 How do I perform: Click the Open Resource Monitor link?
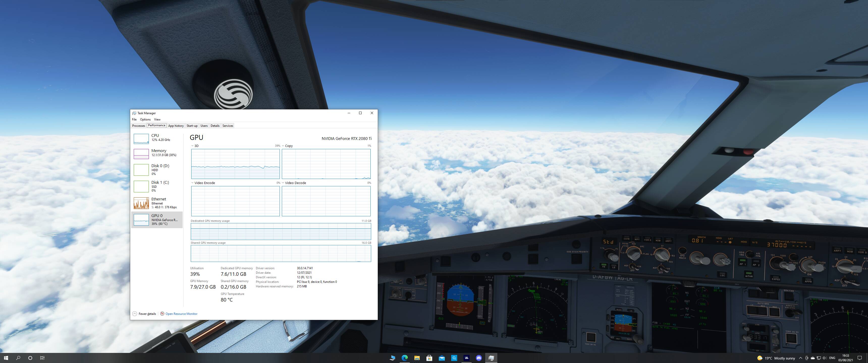(181, 314)
